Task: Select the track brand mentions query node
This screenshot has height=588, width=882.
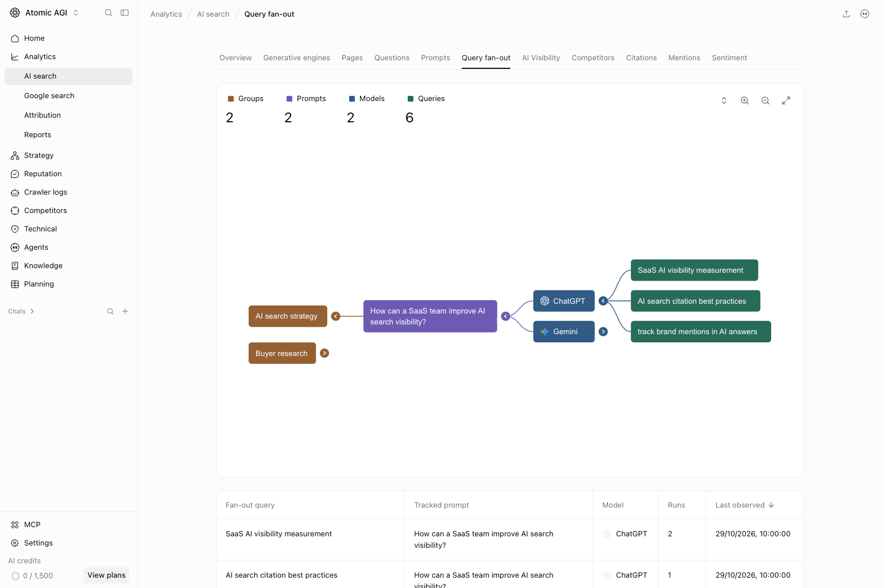Action: (x=701, y=332)
